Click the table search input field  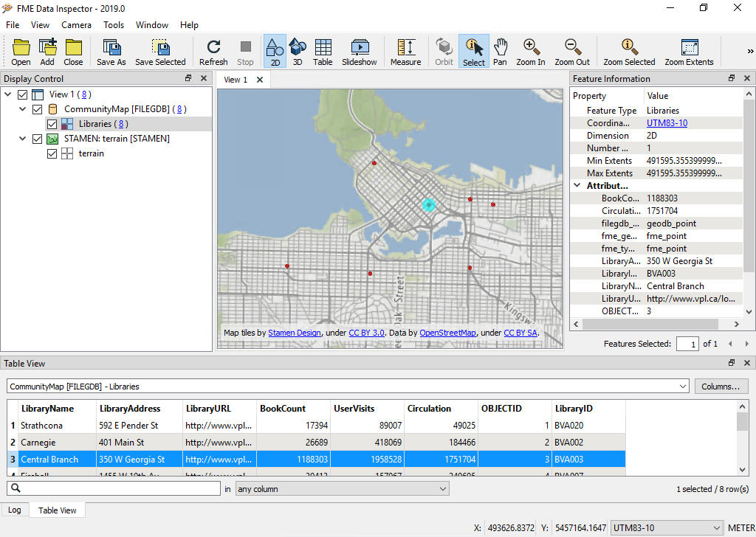(114, 488)
